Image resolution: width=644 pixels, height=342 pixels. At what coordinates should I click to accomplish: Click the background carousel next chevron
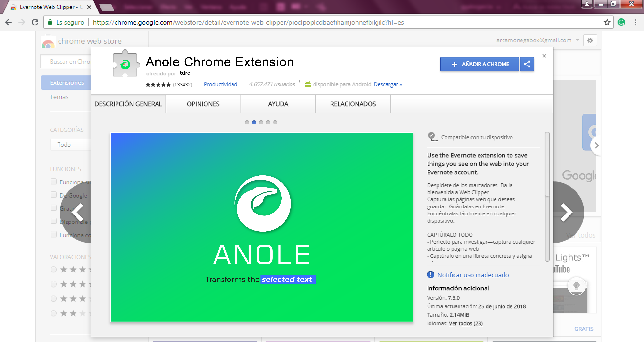(x=596, y=145)
